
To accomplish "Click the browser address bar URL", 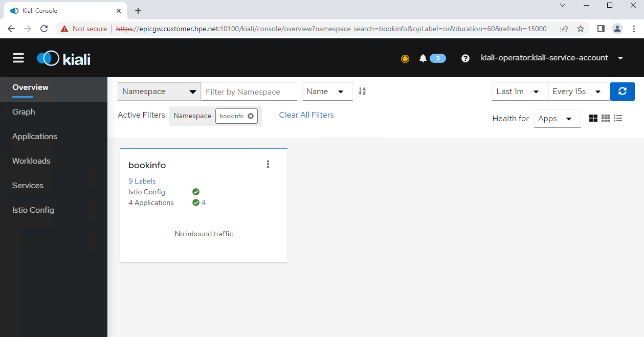I will 331,29.
